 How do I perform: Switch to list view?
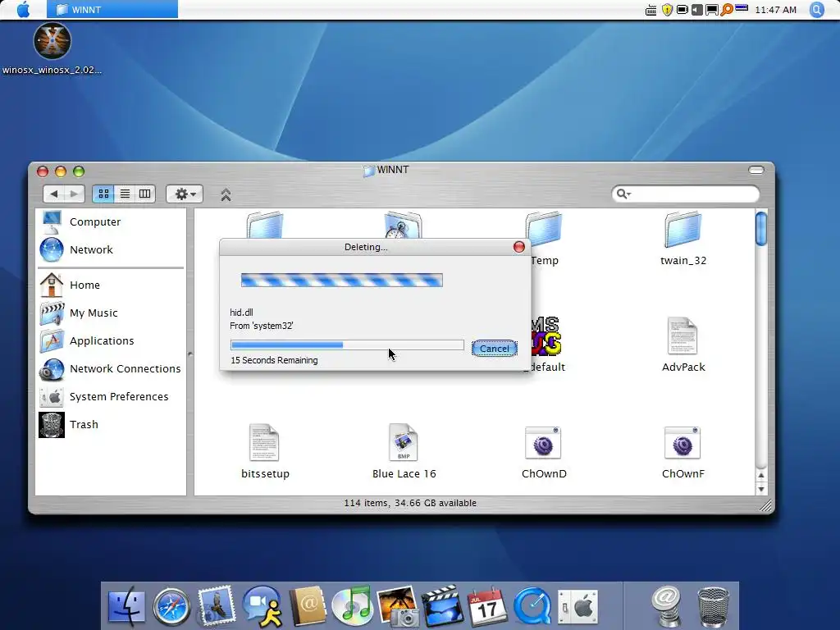pyautogui.click(x=125, y=194)
